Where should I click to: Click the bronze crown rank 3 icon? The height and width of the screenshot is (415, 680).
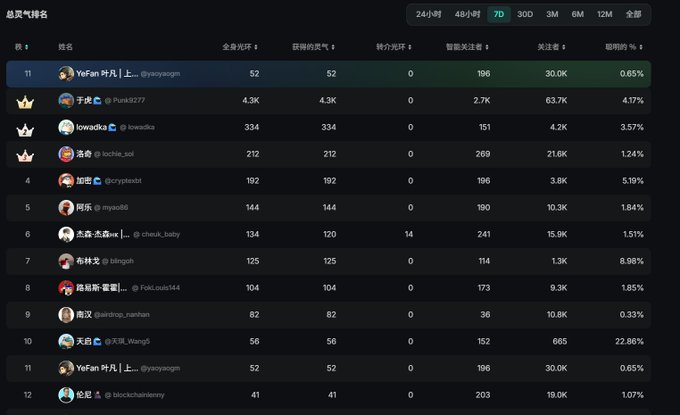[25, 155]
